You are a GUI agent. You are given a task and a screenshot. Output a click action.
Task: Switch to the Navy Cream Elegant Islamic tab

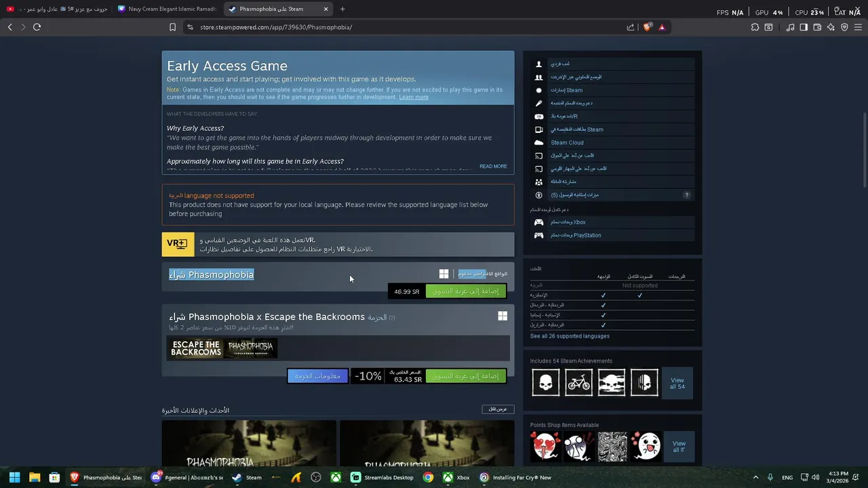tap(167, 9)
